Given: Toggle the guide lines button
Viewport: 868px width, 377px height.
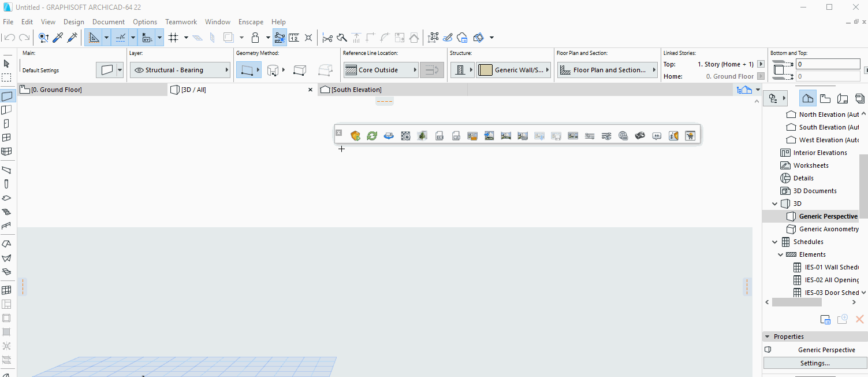Looking at the screenshot, I should pos(94,38).
